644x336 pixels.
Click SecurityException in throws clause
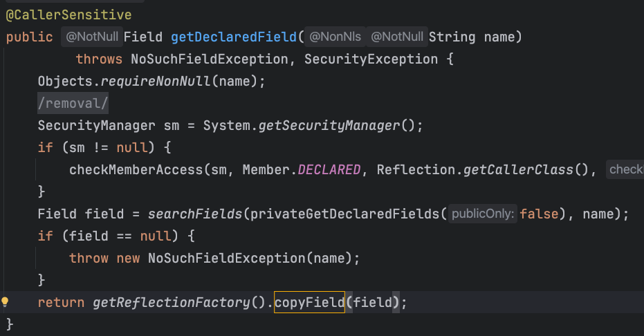click(x=371, y=59)
